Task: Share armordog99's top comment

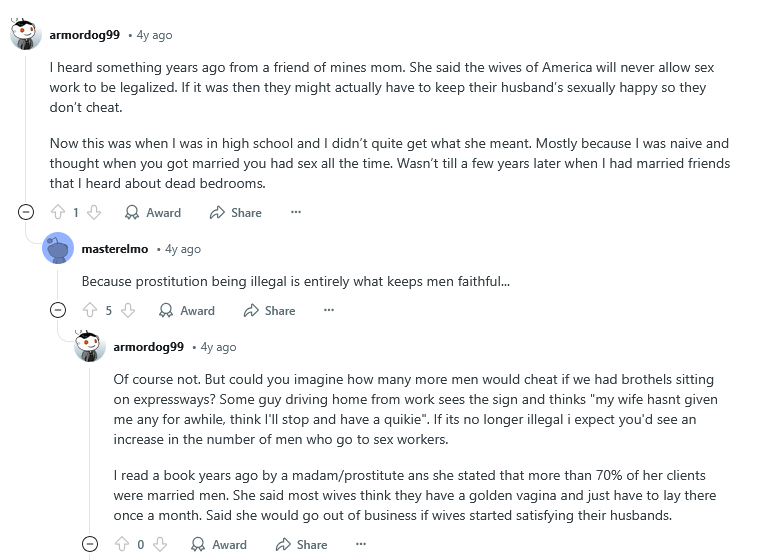Action: tap(236, 212)
